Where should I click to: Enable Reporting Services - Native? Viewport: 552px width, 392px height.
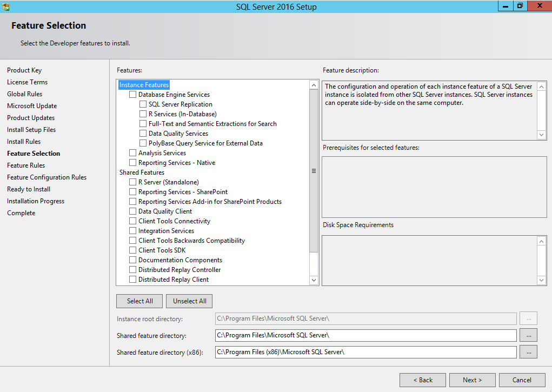pyautogui.click(x=132, y=162)
